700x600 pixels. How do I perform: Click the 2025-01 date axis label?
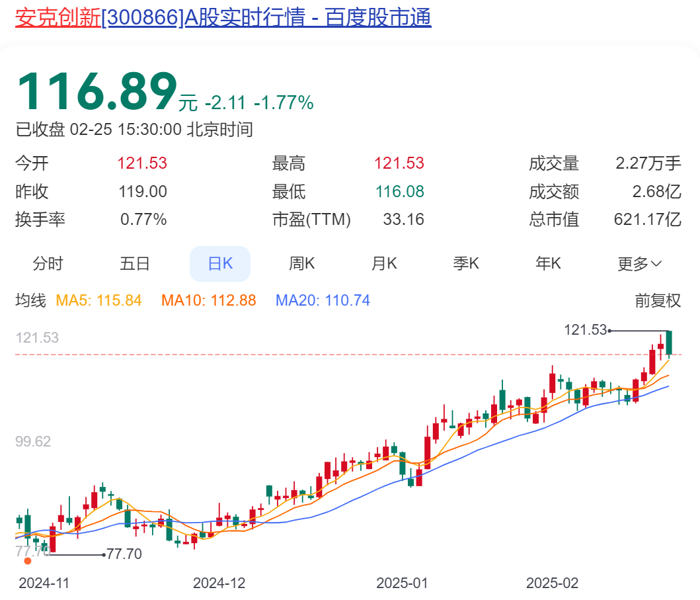(x=402, y=583)
